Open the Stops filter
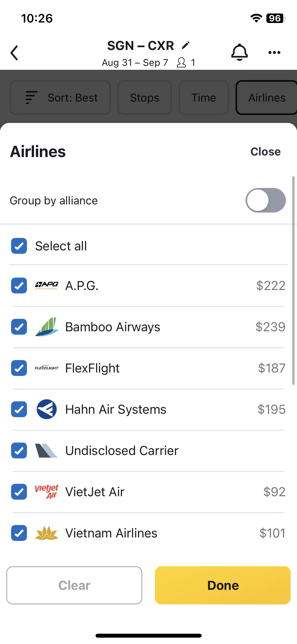This screenshot has width=297, height=644. pyautogui.click(x=145, y=98)
